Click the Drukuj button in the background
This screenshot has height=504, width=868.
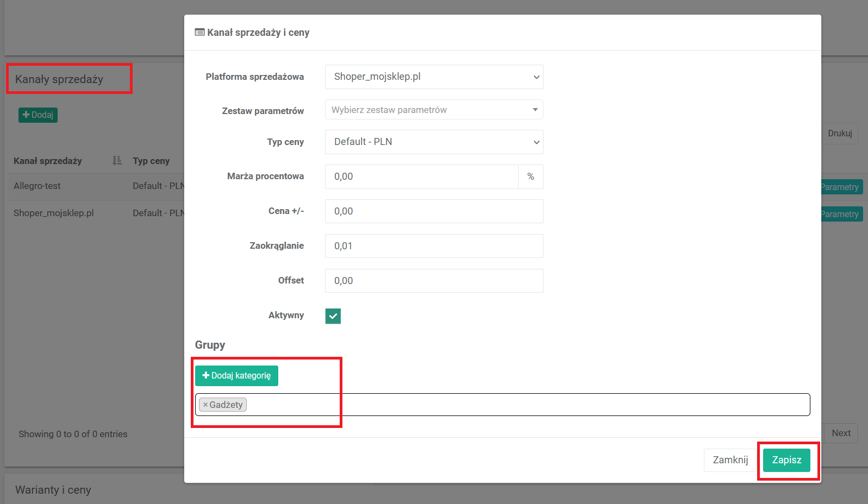(840, 134)
